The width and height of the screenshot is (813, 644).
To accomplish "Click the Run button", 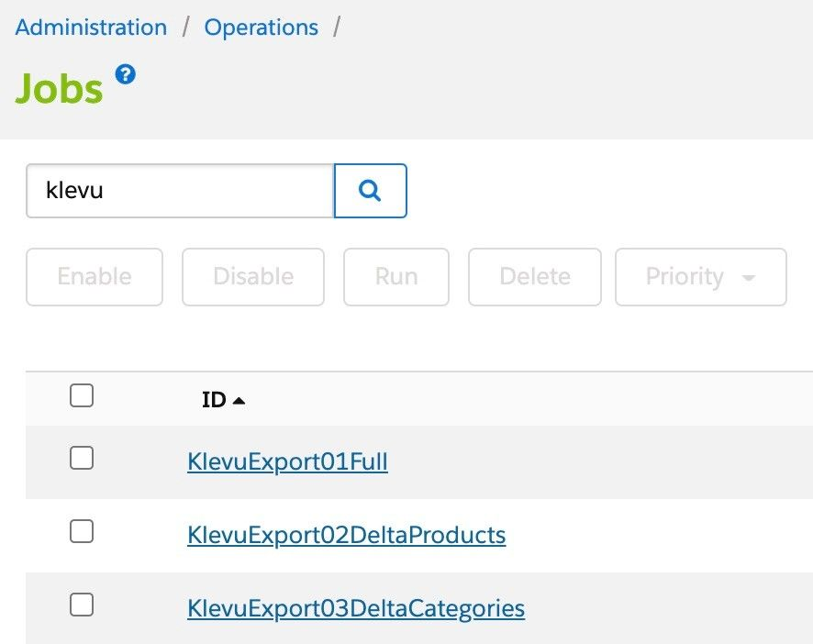I will coord(396,277).
